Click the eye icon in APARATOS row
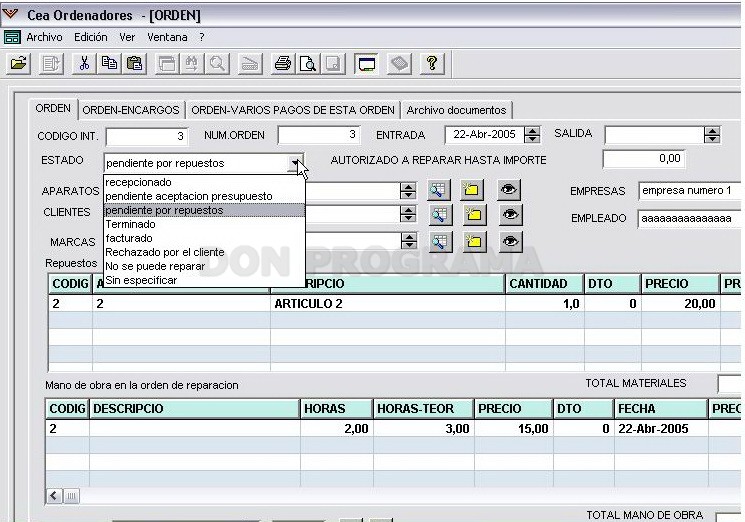The width and height of the screenshot is (745, 522). (x=509, y=190)
